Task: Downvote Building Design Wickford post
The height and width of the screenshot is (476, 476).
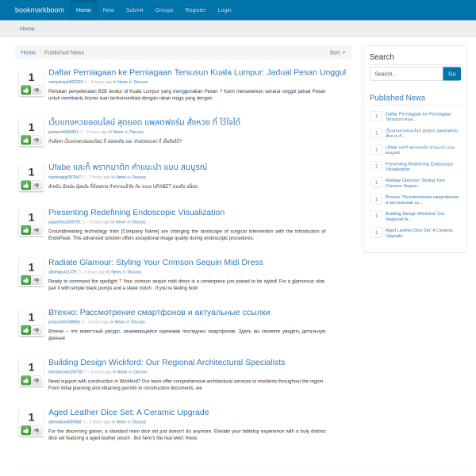Action: (36, 380)
